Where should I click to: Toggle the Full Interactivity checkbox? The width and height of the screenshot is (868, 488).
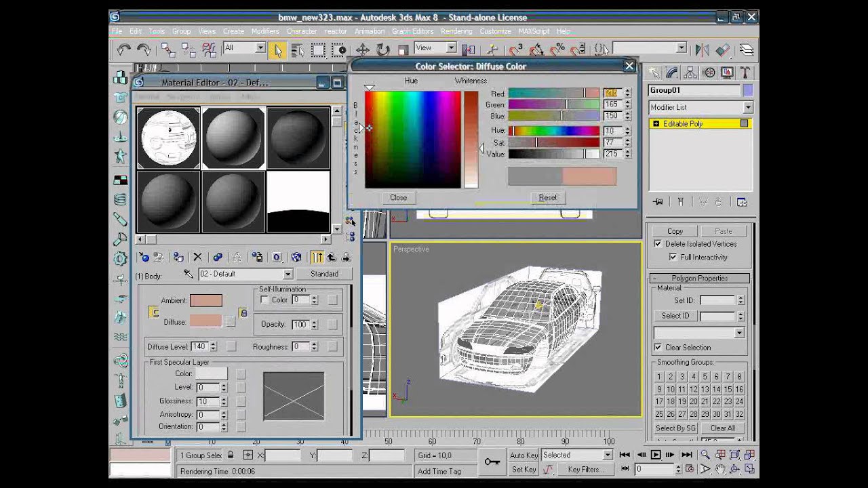coord(673,258)
